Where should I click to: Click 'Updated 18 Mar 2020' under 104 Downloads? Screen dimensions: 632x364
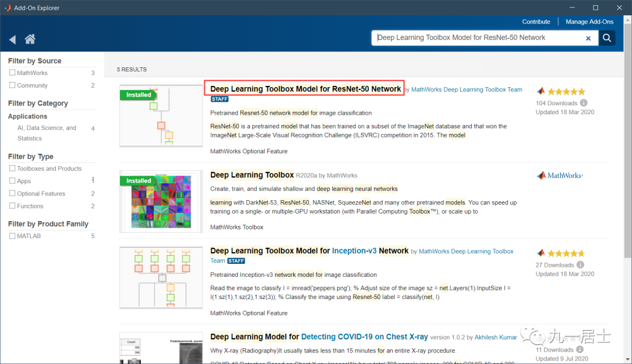click(565, 112)
